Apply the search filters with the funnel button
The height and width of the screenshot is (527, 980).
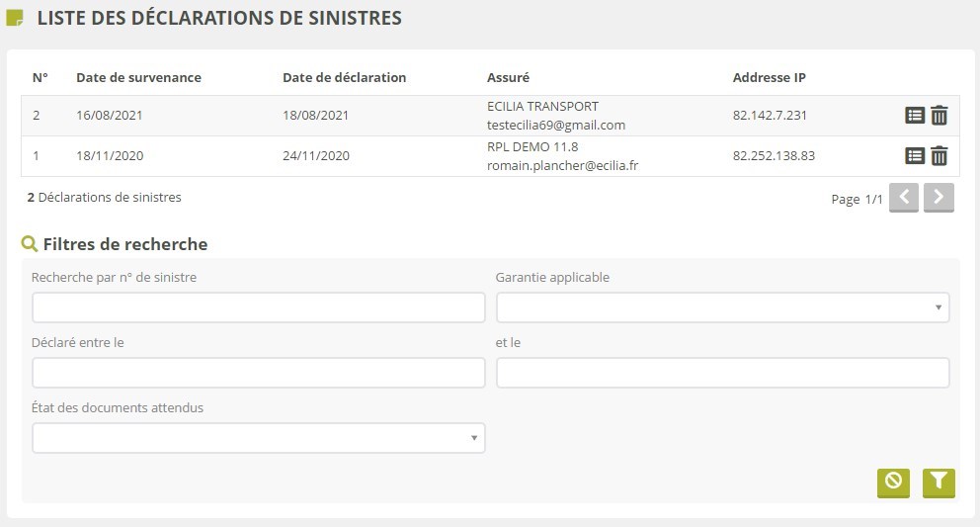pyautogui.click(x=939, y=482)
